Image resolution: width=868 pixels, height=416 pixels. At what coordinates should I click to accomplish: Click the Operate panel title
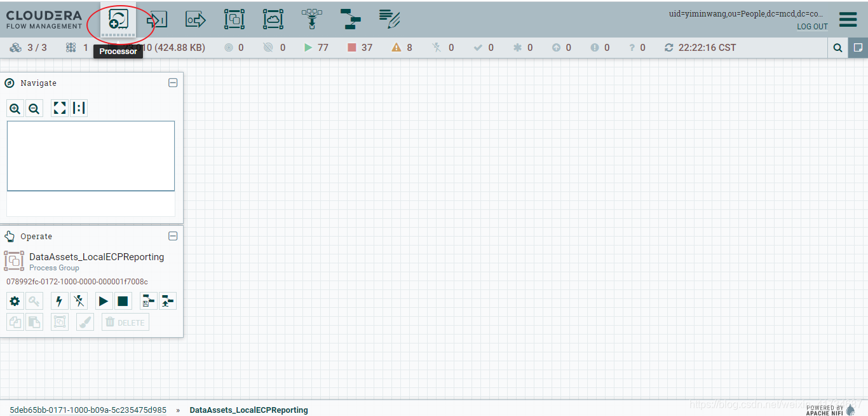coord(36,237)
